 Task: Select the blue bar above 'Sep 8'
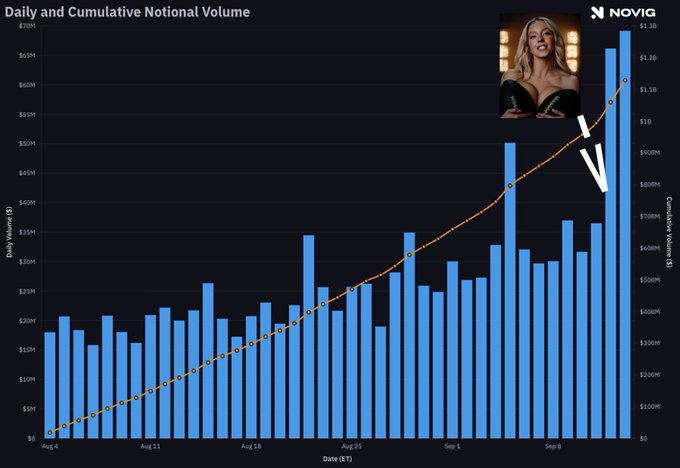pos(553,350)
